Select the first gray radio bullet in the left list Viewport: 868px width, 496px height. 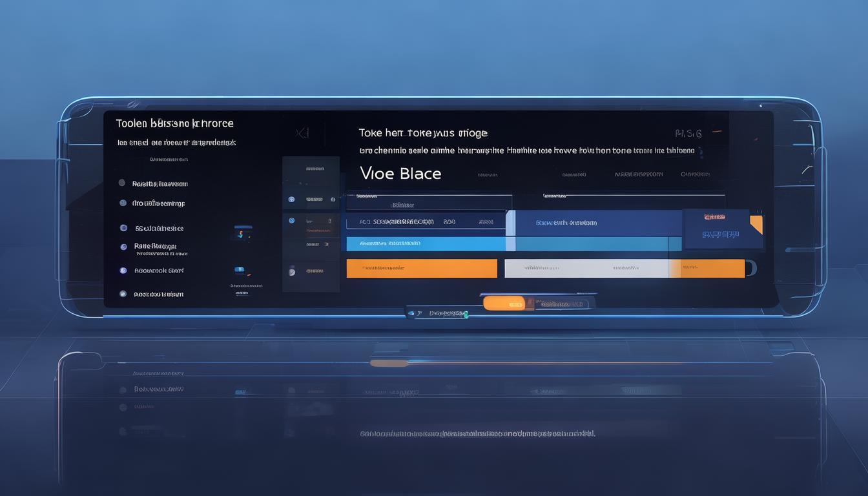[x=122, y=183]
